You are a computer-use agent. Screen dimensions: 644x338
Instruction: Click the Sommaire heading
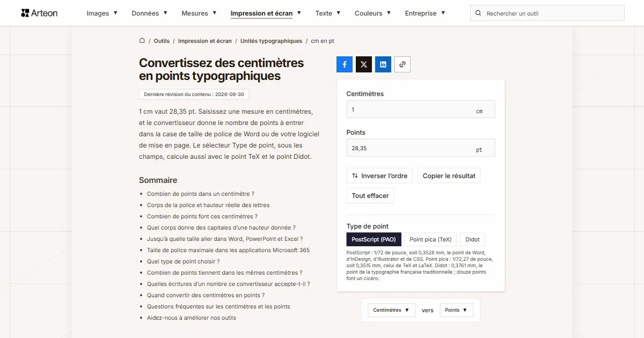coord(158,180)
